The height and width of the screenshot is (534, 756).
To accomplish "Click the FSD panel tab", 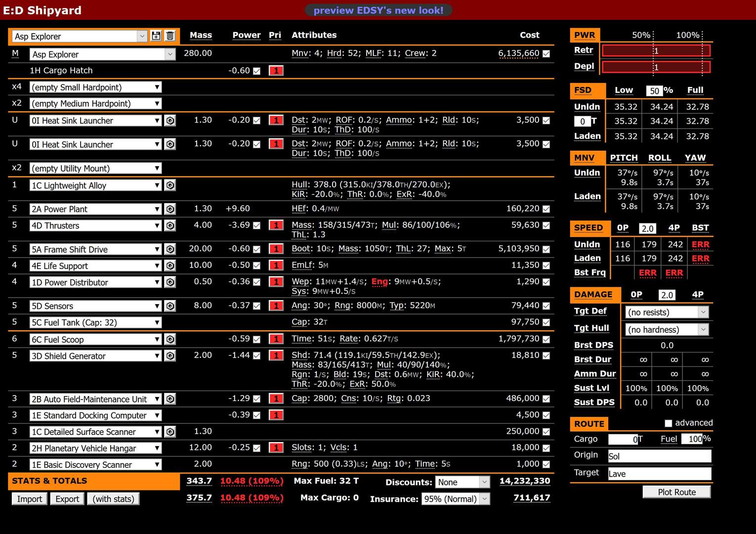I will click(588, 90).
